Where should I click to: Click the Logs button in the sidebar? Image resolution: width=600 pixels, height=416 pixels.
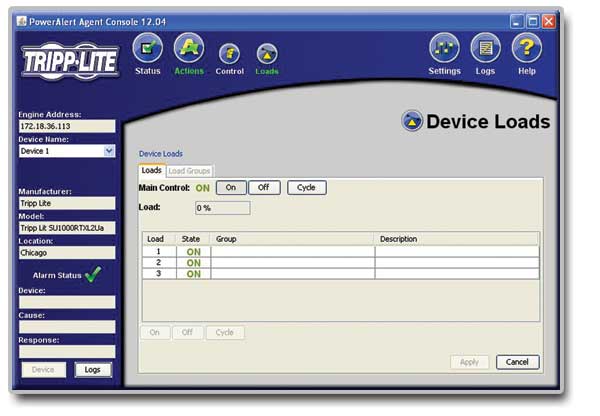[93, 369]
